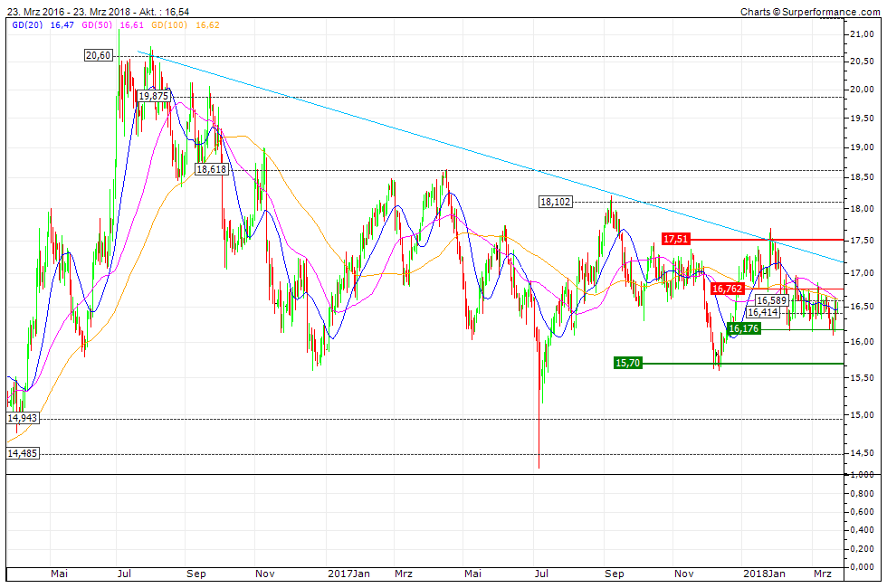Click the 16,414 dashed-level label
The height and width of the screenshot is (588, 887).
tap(762, 313)
